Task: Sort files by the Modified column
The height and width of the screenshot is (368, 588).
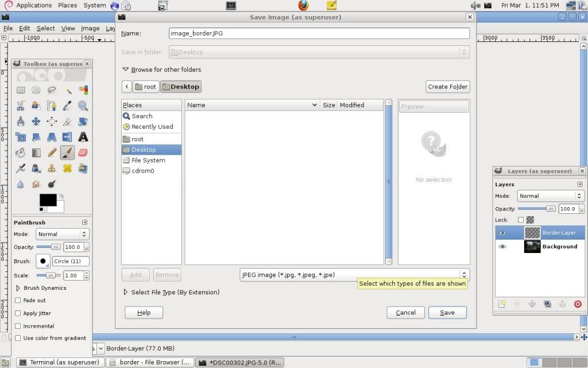Action: pos(360,105)
